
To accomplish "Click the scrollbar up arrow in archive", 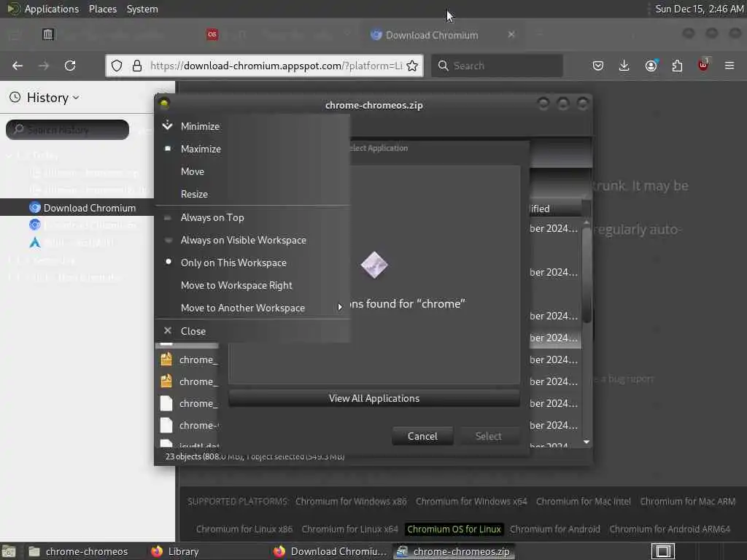I will (587, 222).
